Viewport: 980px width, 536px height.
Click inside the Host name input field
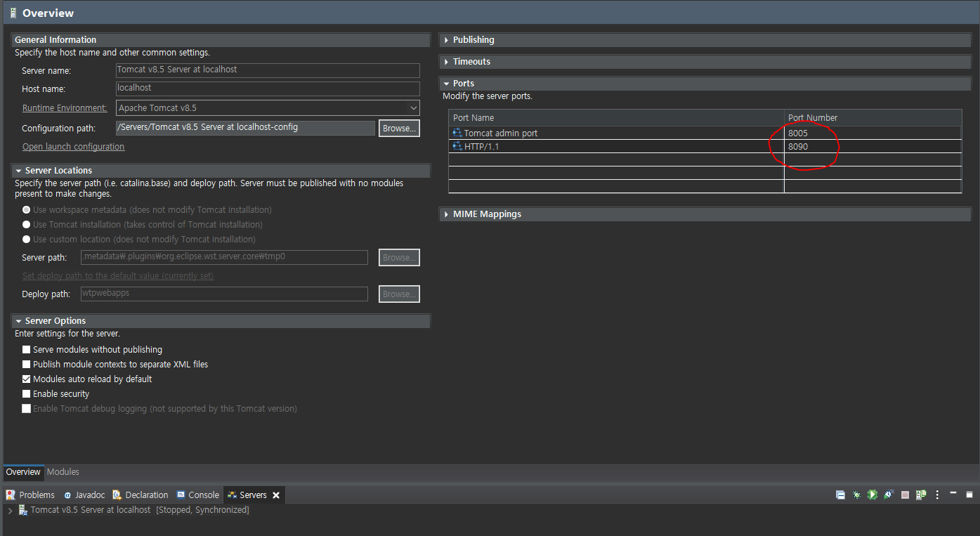pyautogui.click(x=267, y=89)
